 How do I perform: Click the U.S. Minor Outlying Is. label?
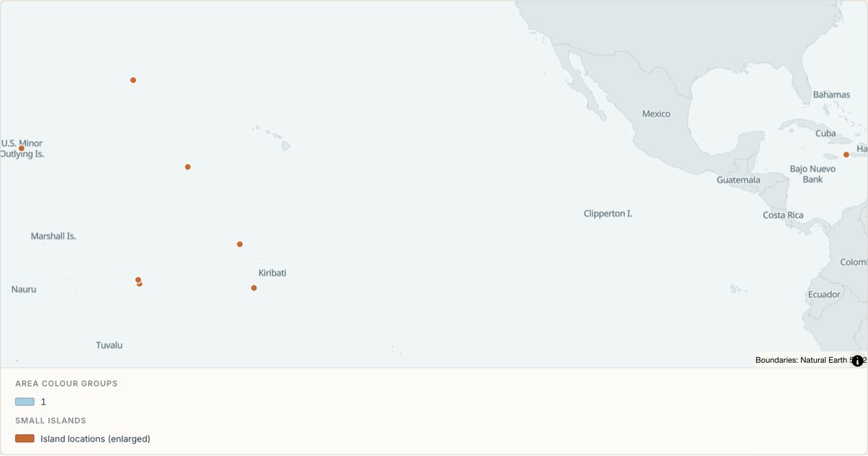tap(22, 148)
